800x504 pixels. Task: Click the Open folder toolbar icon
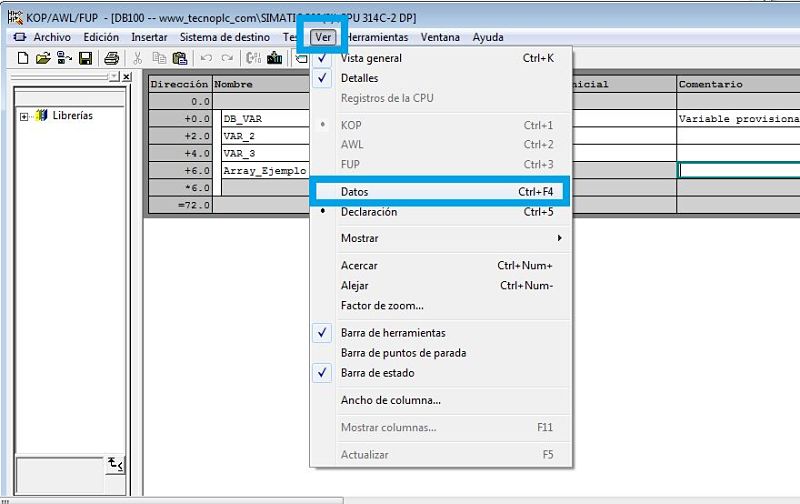[43, 59]
